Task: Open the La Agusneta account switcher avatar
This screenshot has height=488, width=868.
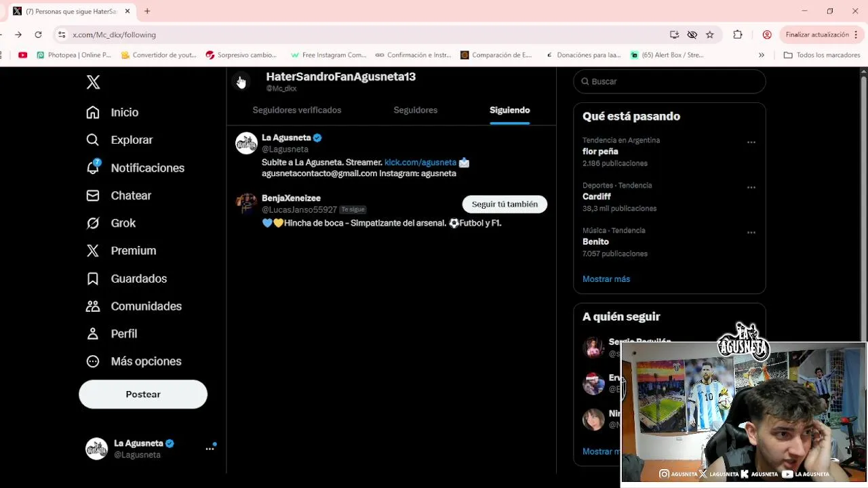Action: (x=96, y=449)
